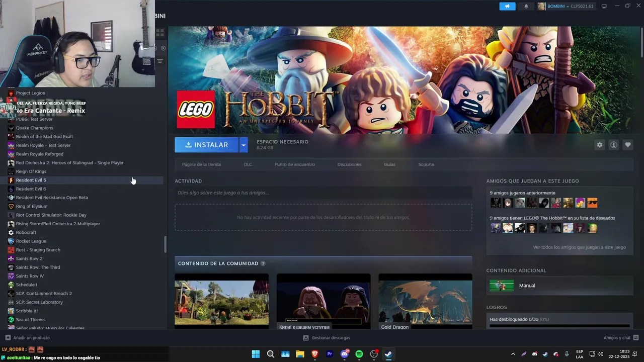Switch to Big Picture mode icon
This screenshot has height=362, width=644.
point(604,6)
